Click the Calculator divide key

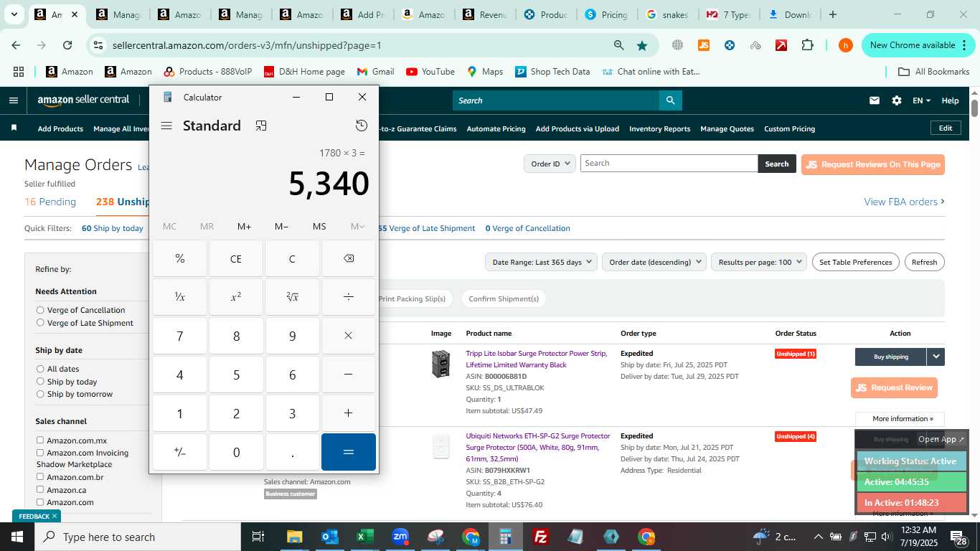(349, 297)
